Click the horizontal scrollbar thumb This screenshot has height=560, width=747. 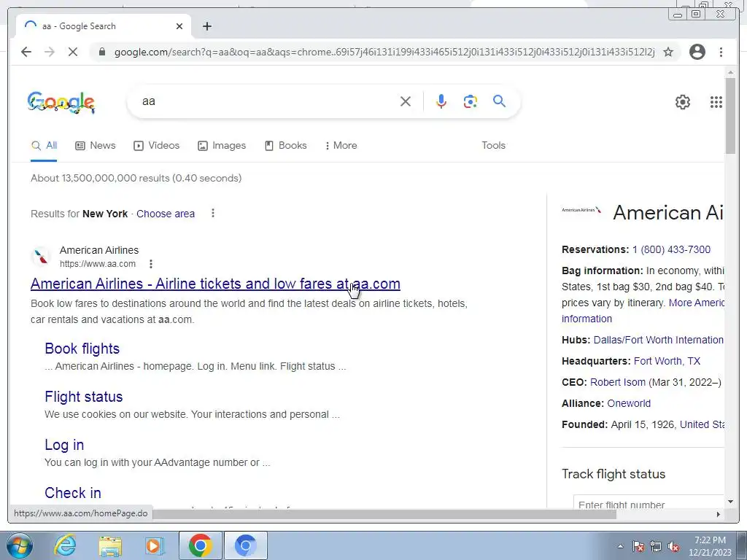pyautogui.click(x=384, y=514)
